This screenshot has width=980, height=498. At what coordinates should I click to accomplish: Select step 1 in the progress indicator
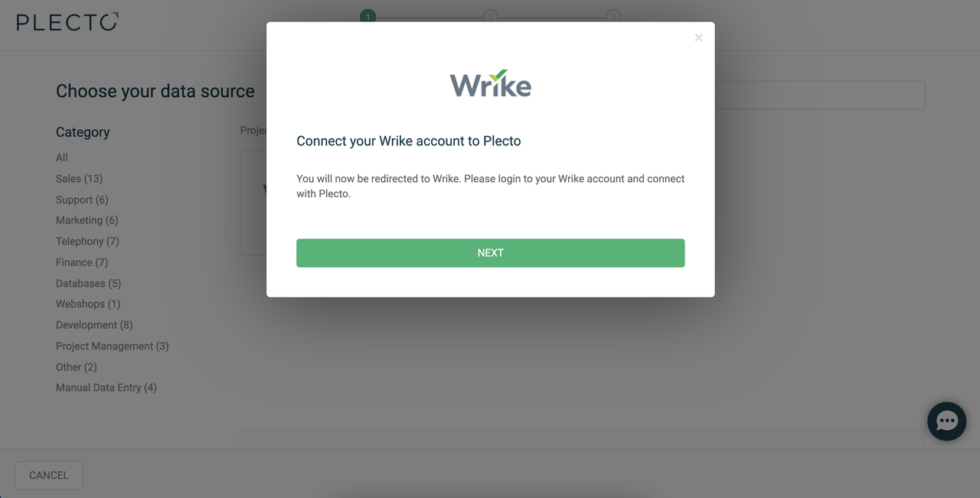coord(368,17)
